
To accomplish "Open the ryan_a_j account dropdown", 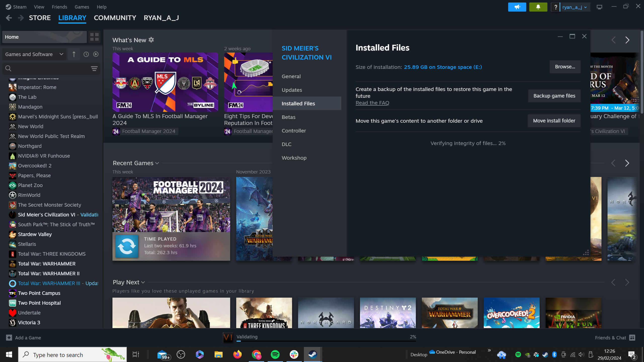I will click(x=575, y=7).
